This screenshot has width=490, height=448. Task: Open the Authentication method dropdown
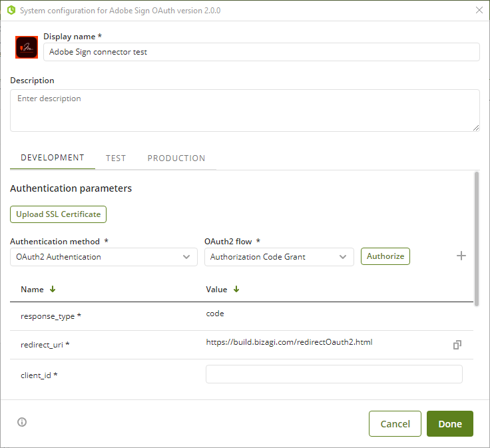[104, 257]
